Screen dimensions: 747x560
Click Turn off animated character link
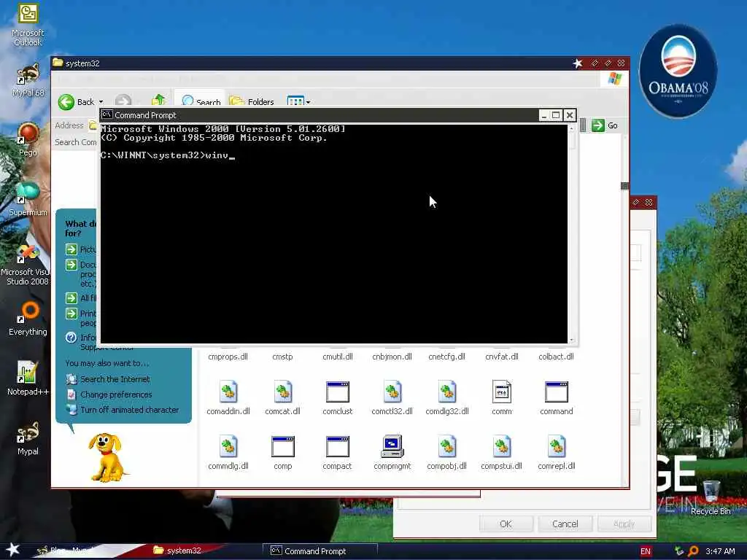129,410
